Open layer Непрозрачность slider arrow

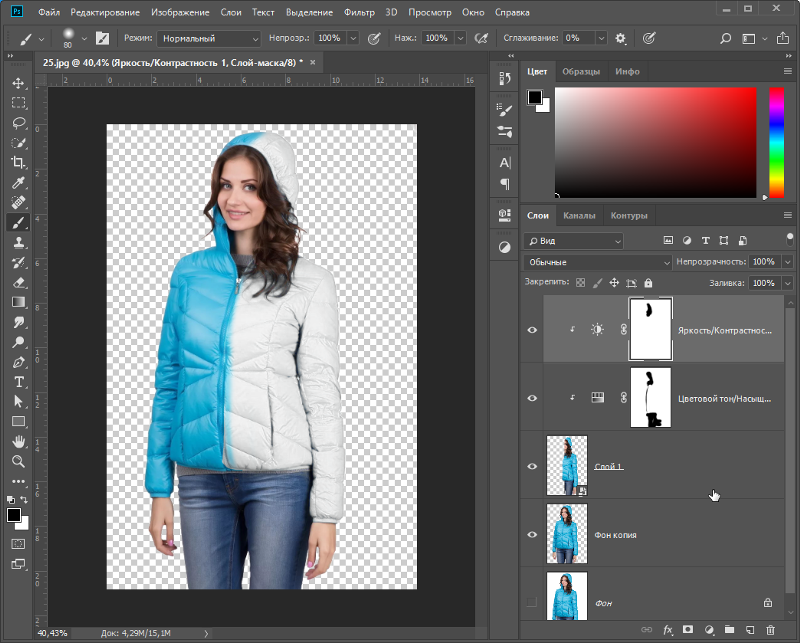click(x=788, y=262)
